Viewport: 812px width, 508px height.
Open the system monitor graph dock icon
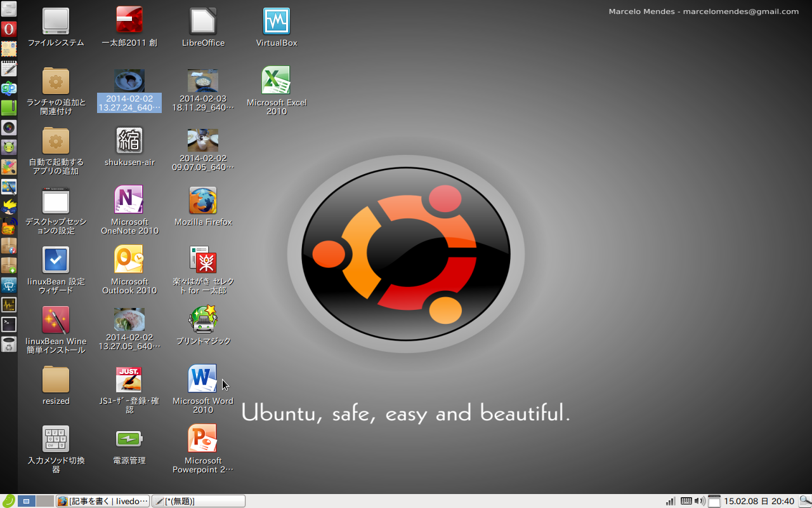[x=9, y=305]
